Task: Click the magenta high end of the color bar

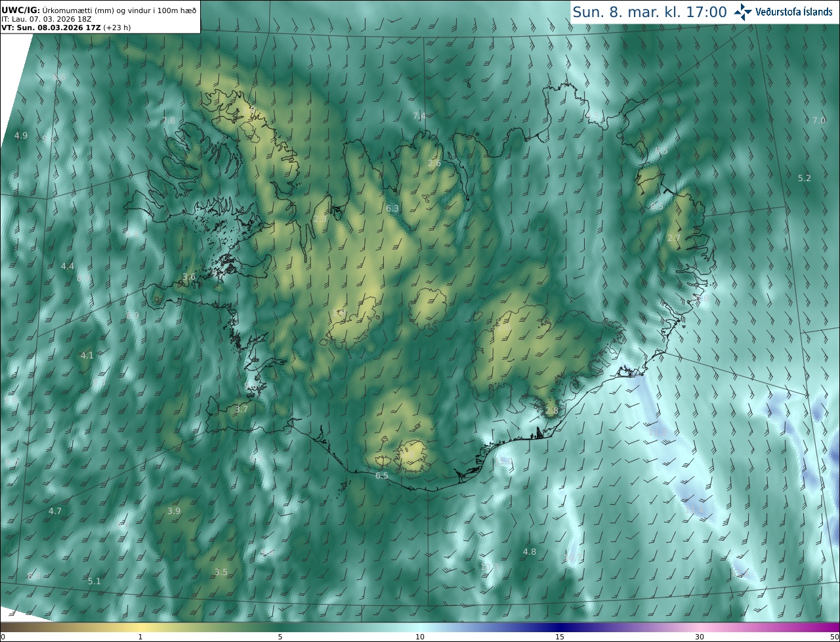Action: click(820, 627)
